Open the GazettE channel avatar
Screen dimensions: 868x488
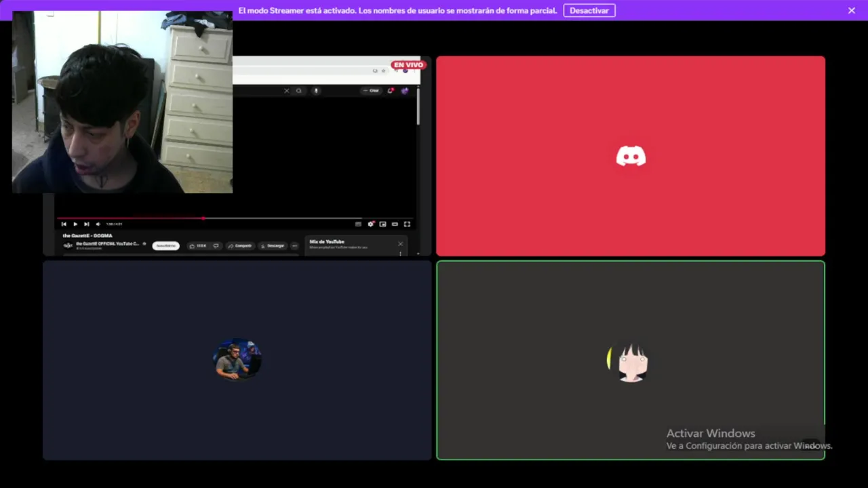pyautogui.click(x=68, y=245)
